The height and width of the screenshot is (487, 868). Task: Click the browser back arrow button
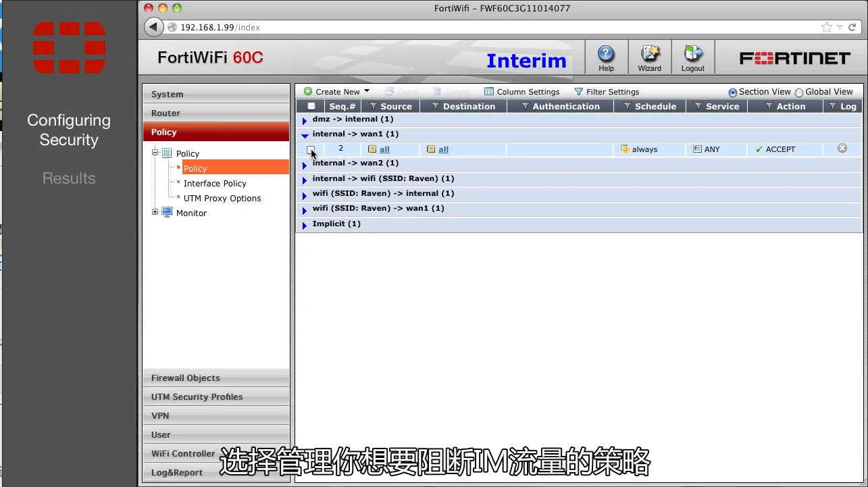tap(154, 27)
